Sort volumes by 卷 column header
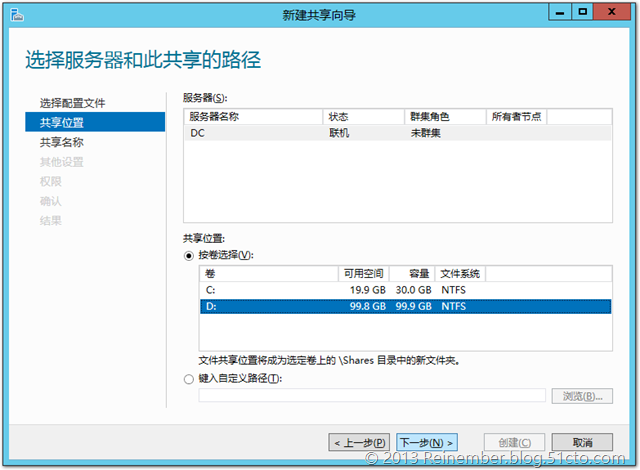 (269, 274)
